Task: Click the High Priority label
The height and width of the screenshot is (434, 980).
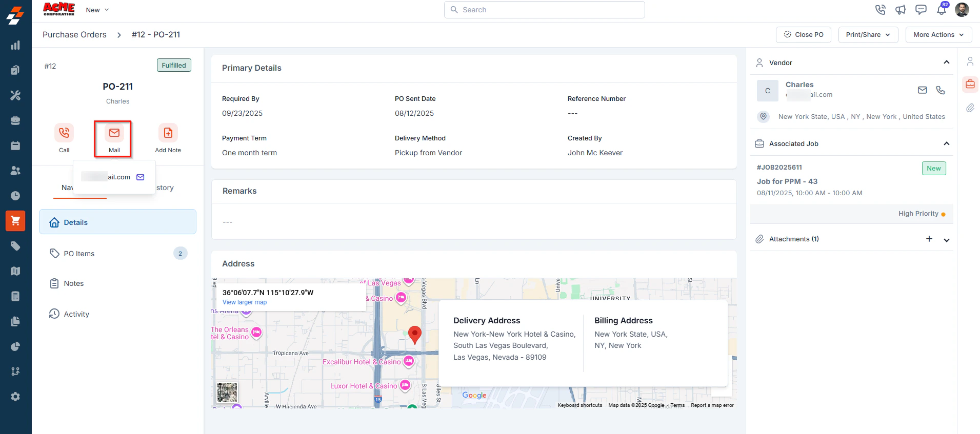Action: [x=918, y=214]
